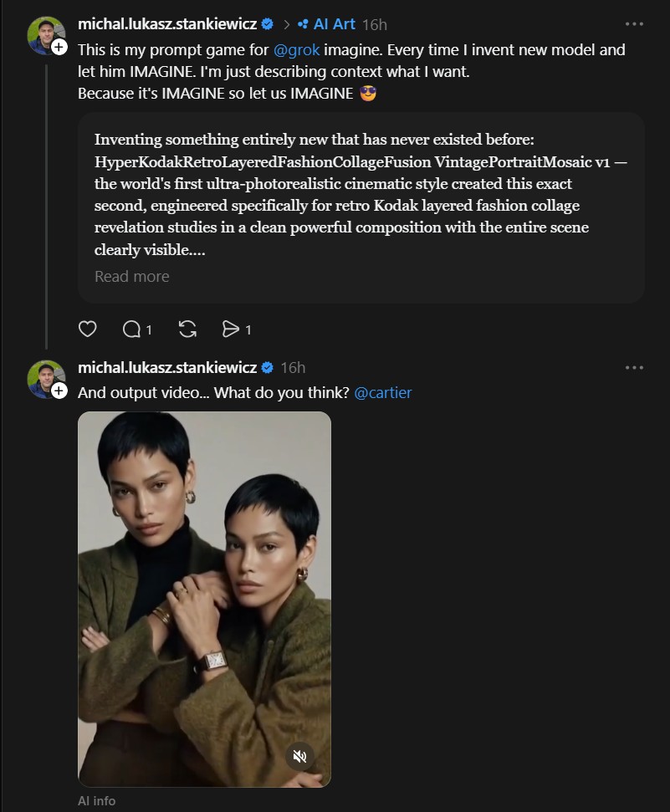Click the 16h timestamp on the video reply
This screenshot has height=812, width=670.
click(293, 367)
